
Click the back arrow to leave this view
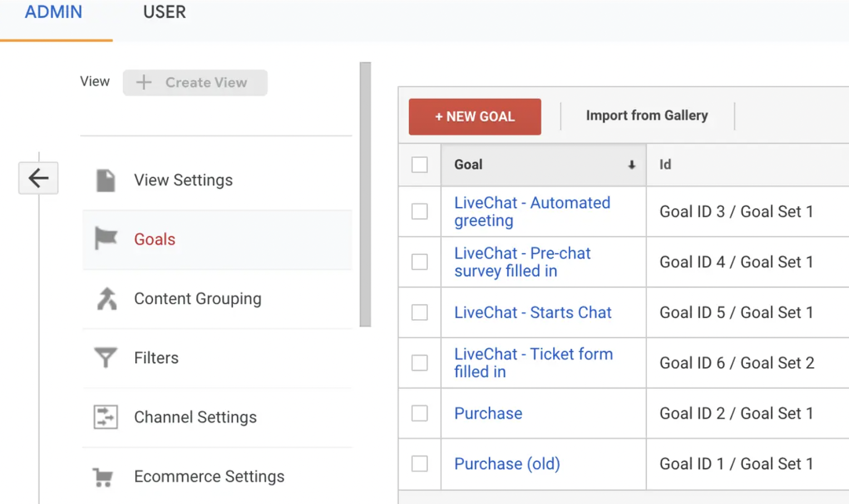(x=38, y=177)
